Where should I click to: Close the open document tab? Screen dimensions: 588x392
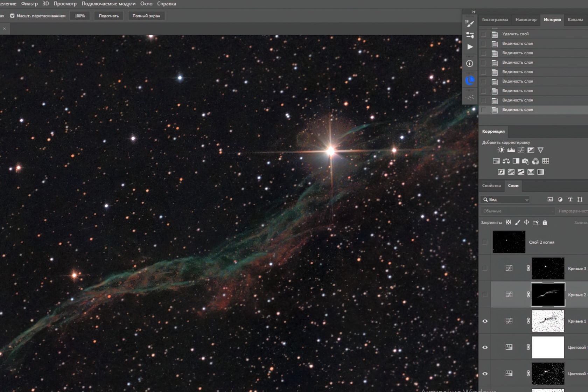point(5,29)
